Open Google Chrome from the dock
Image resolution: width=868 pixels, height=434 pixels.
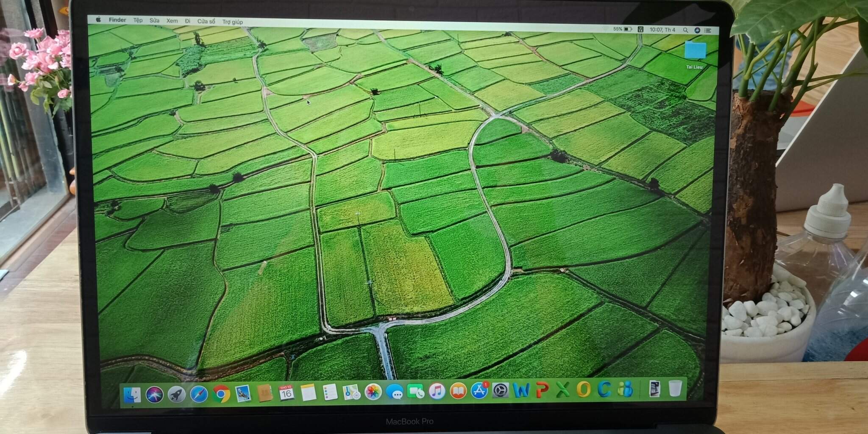221,394
